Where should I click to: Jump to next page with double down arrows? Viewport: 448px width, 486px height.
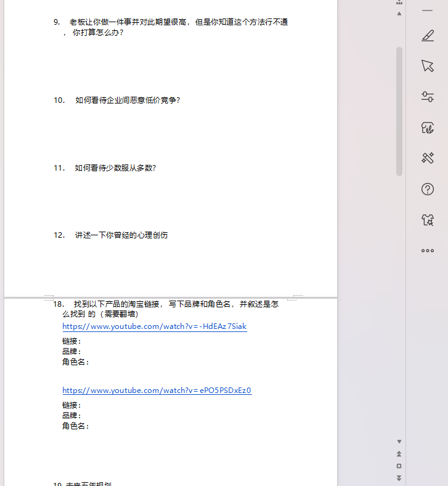click(x=399, y=478)
